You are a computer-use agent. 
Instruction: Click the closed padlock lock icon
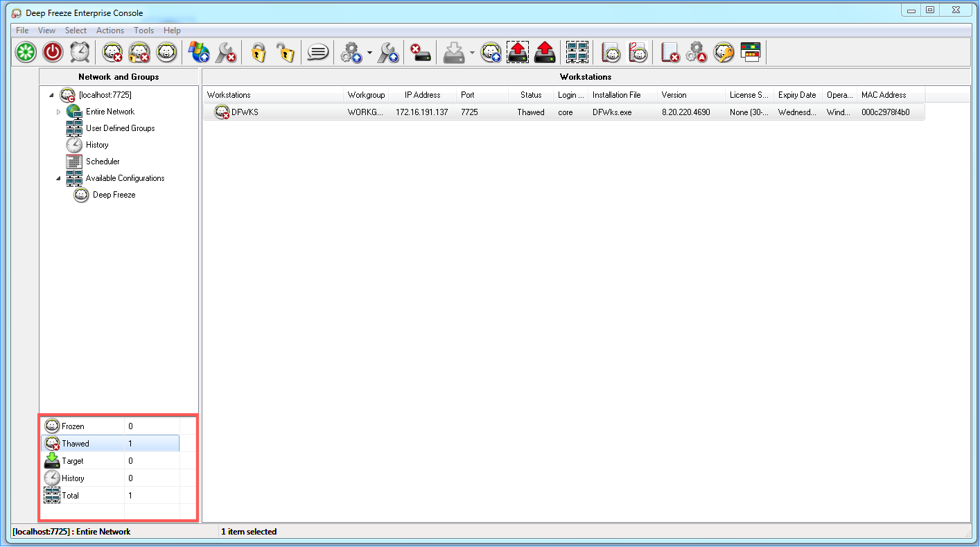coord(259,52)
